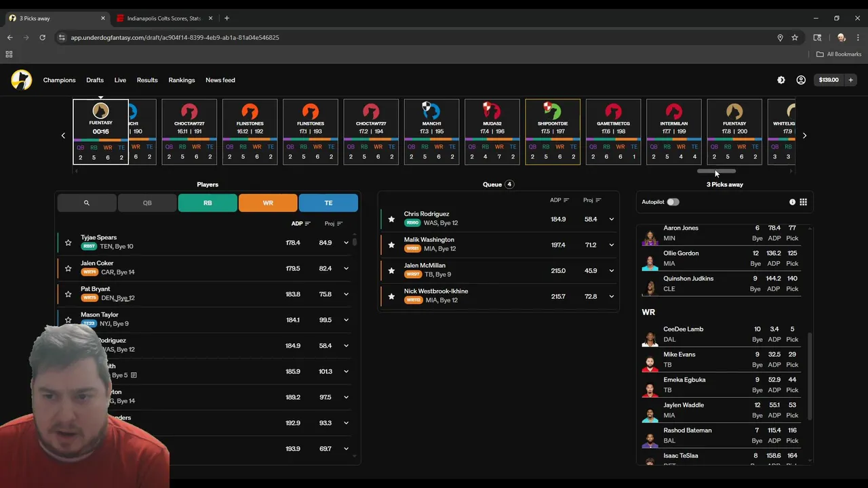Click the players list scrollbar
Image resolution: width=868 pixels, height=488 pixels.
(355, 242)
